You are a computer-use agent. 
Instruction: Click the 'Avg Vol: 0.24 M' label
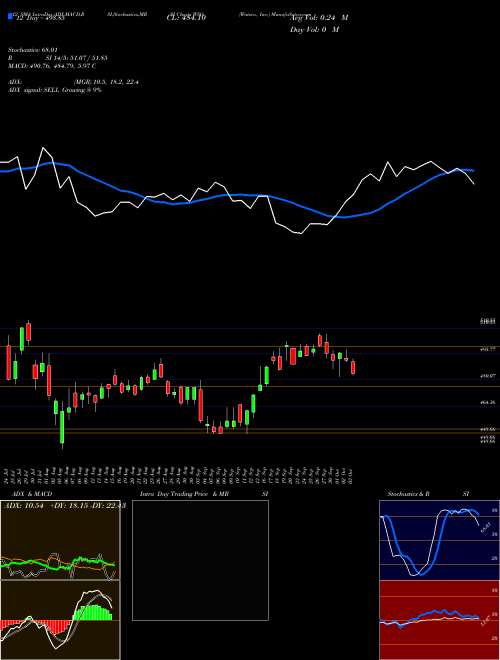[319, 18]
